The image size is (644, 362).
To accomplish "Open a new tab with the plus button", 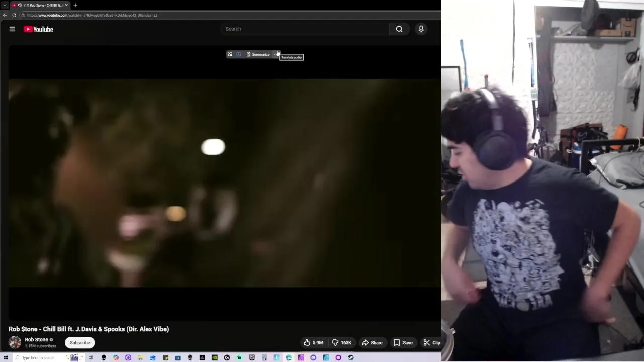I will (x=75, y=5).
